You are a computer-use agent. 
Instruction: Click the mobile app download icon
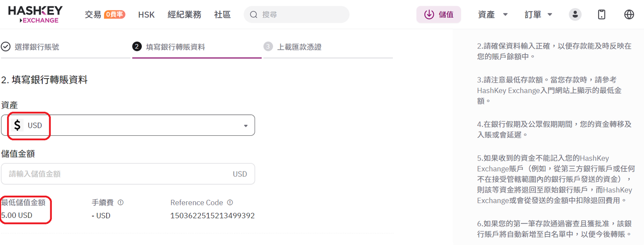click(x=602, y=15)
